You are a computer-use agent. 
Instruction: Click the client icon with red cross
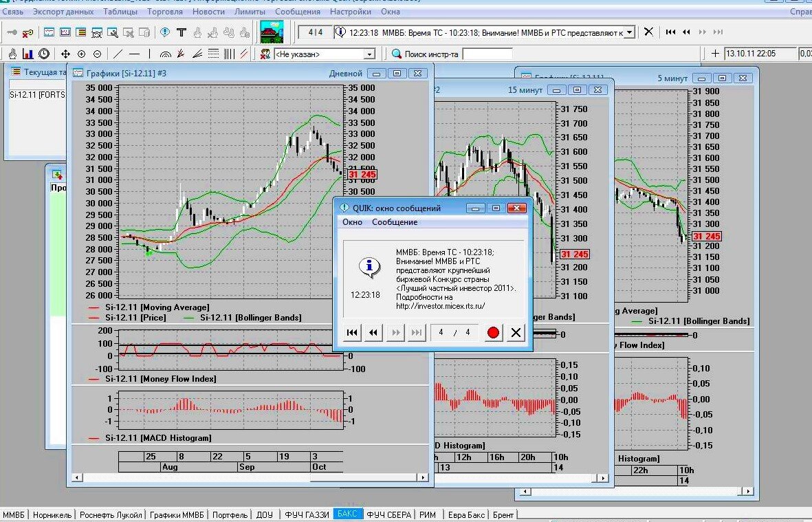[x=265, y=54]
